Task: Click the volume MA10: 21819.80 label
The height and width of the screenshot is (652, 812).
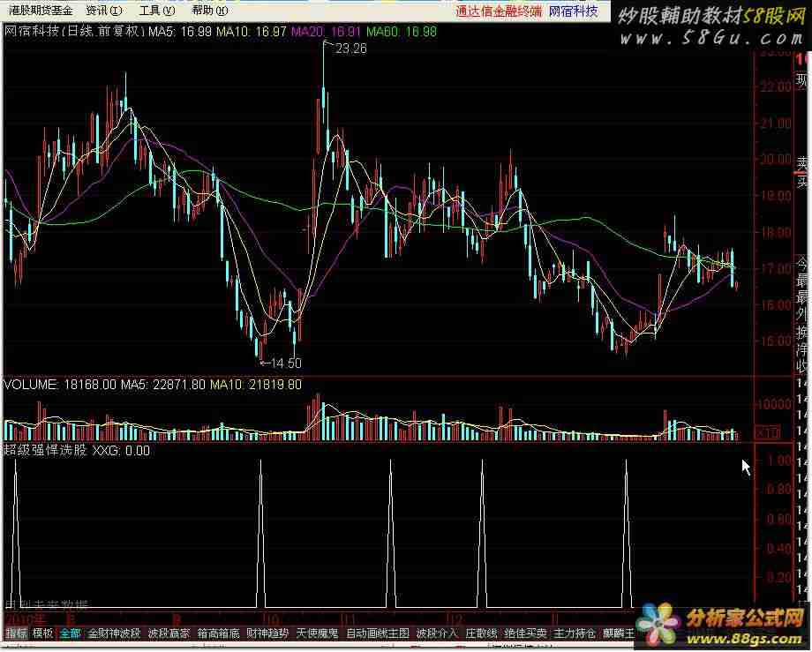Action: (256, 385)
